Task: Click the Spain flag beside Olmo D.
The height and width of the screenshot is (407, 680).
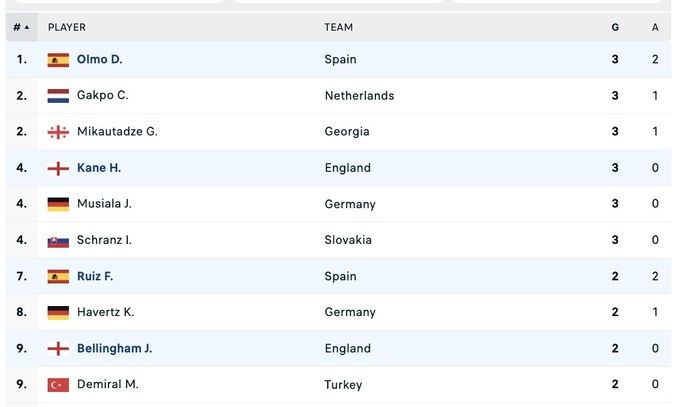Action: 58,60
